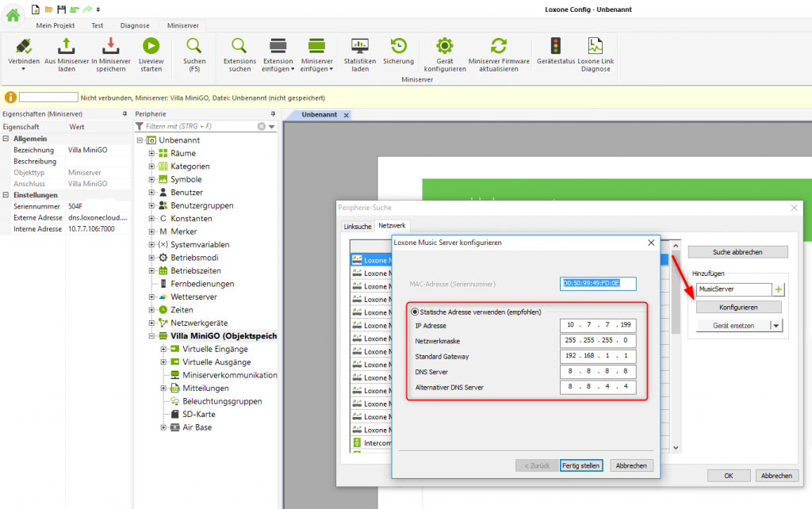
Task: Open Statistiken laden in the ribbon
Action: coord(360,47)
